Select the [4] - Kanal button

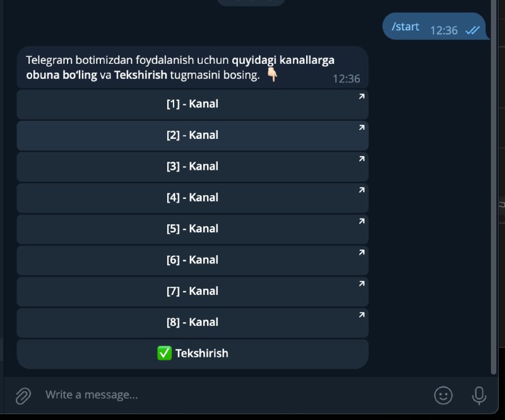pyautogui.click(x=193, y=198)
